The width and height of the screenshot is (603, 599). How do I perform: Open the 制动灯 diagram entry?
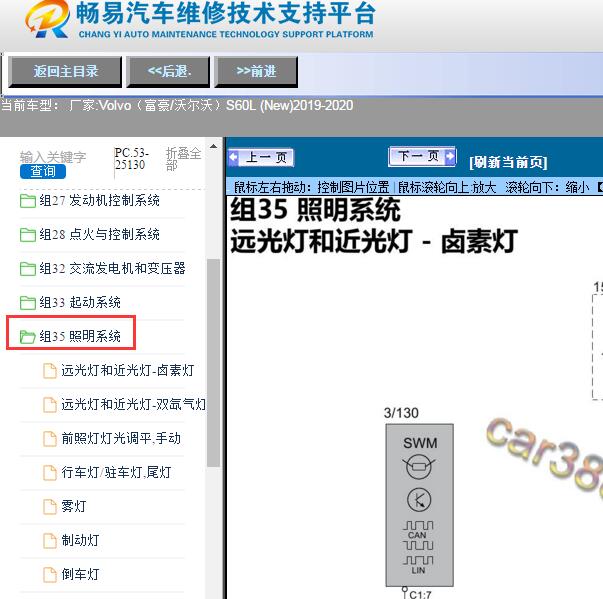(x=80, y=541)
